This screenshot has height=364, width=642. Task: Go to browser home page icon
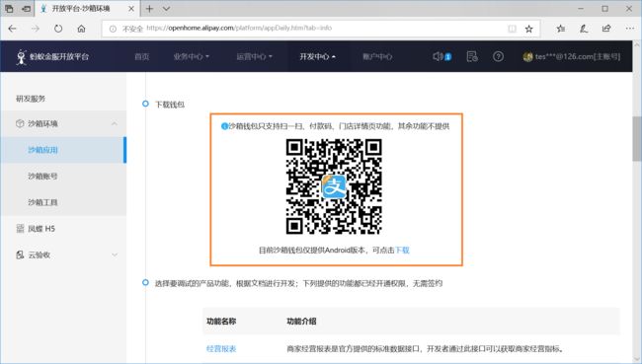tap(81, 29)
